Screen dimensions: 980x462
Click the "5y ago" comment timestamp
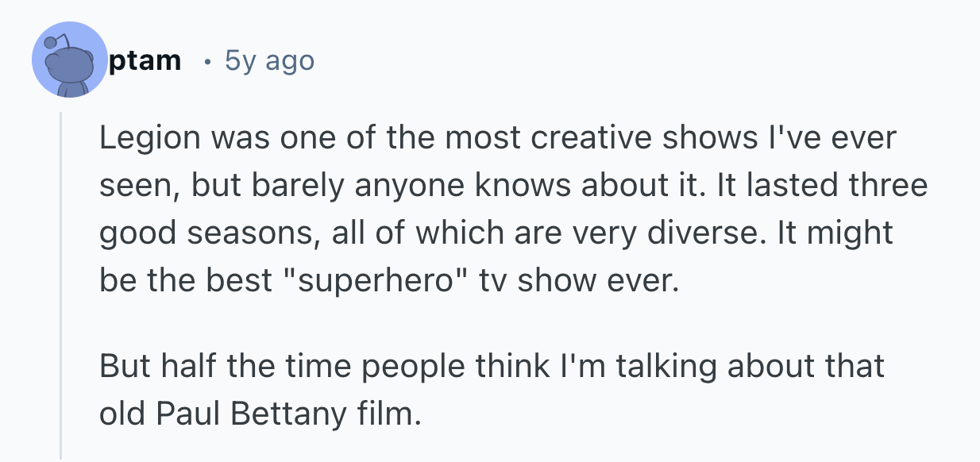point(269,60)
